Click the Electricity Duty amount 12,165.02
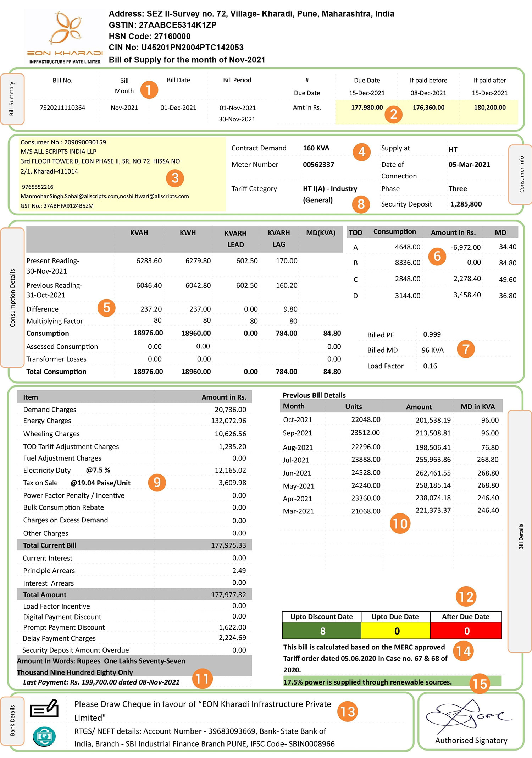 231,470
